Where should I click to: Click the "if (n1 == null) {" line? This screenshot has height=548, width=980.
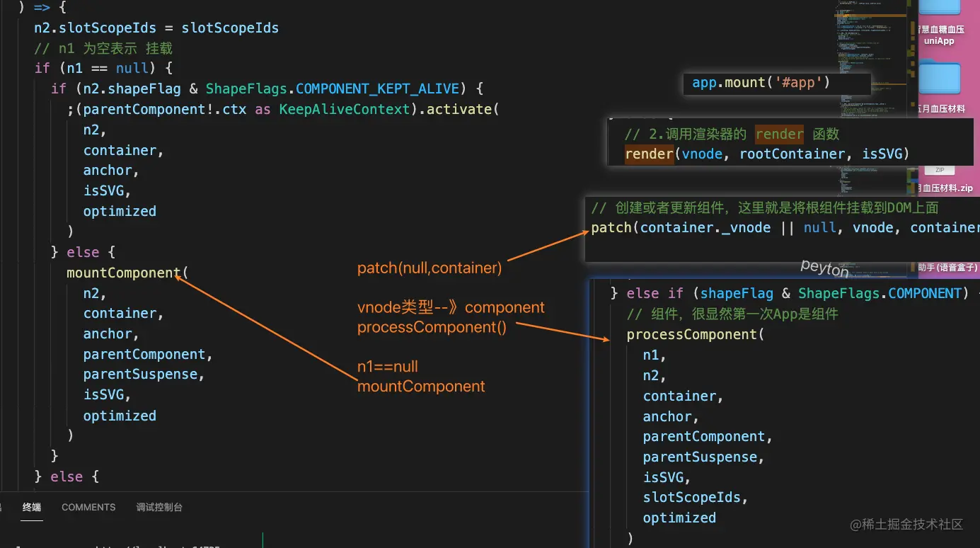(x=103, y=68)
